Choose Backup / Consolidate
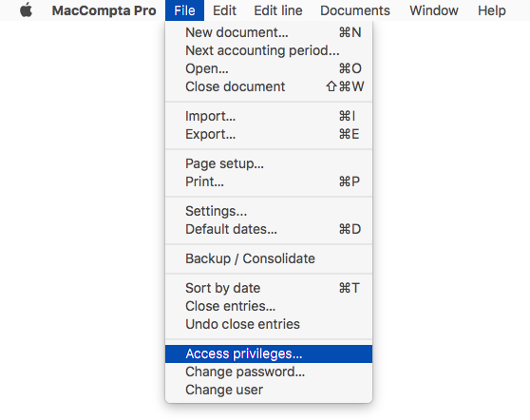The image size is (530, 420). (269, 258)
